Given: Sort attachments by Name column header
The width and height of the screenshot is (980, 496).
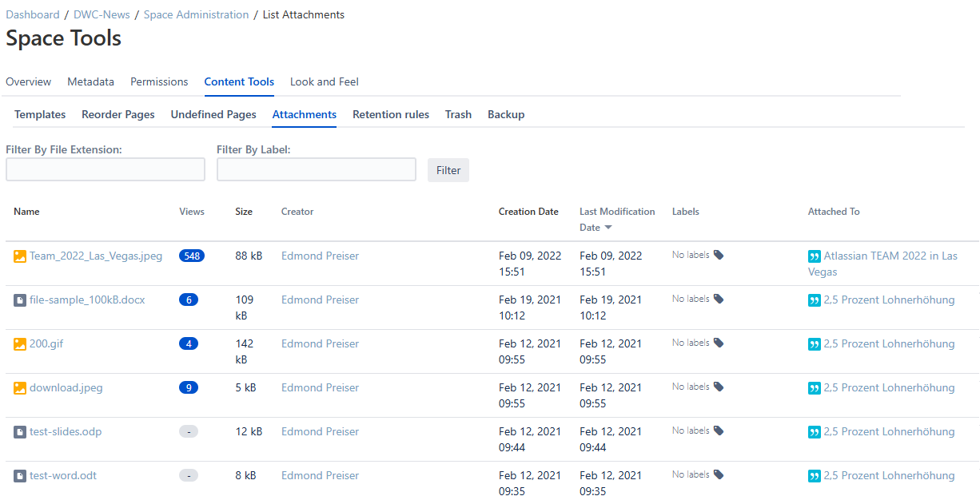Looking at the screenshot, I should point(26,212).
